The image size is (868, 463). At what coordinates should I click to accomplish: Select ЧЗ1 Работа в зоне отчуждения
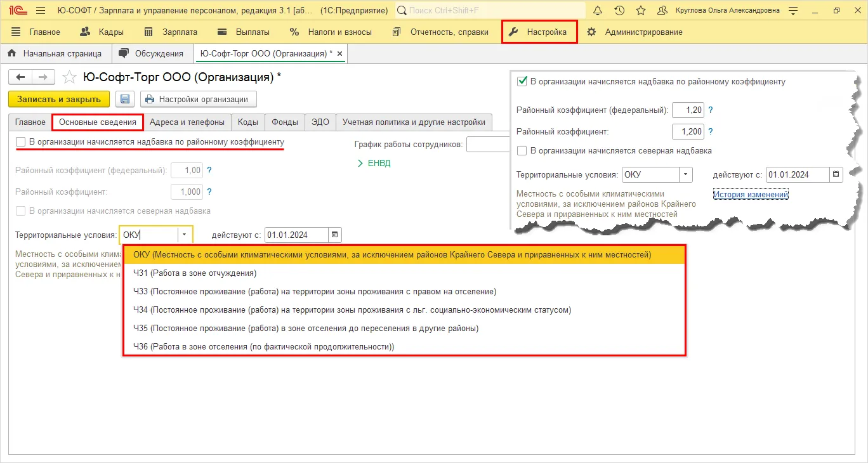coord(404,273)
